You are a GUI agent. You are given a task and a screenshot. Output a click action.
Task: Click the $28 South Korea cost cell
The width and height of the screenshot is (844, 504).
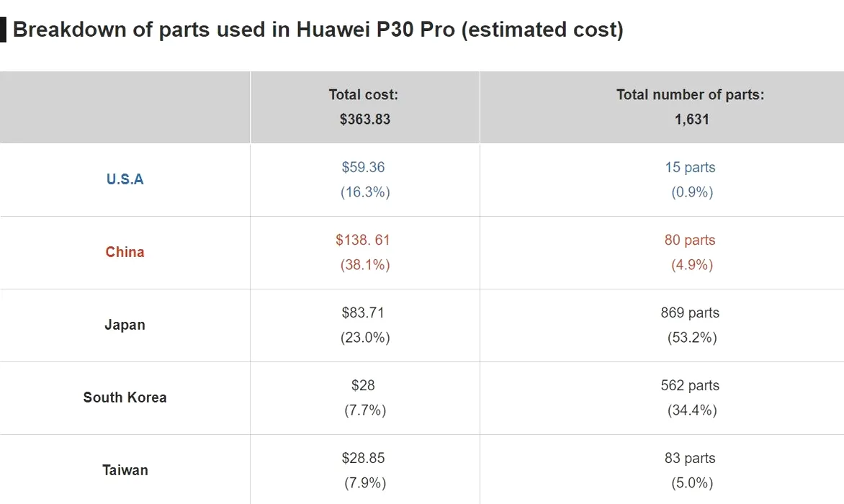point(365,397)
